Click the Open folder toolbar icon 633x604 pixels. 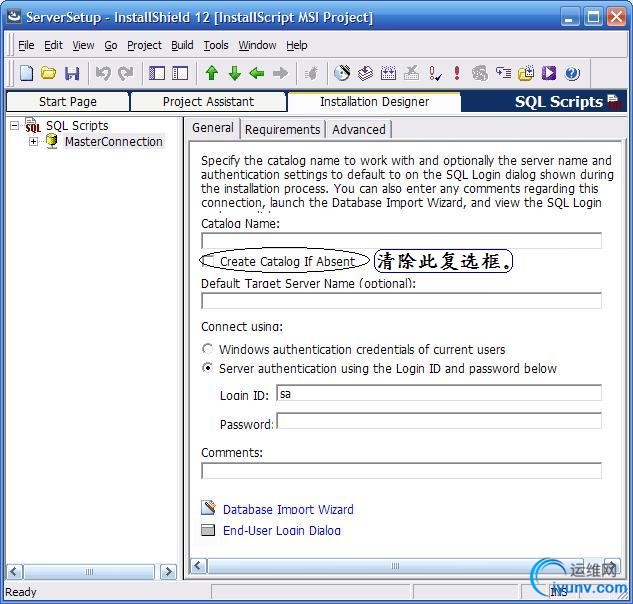point(48,73)
